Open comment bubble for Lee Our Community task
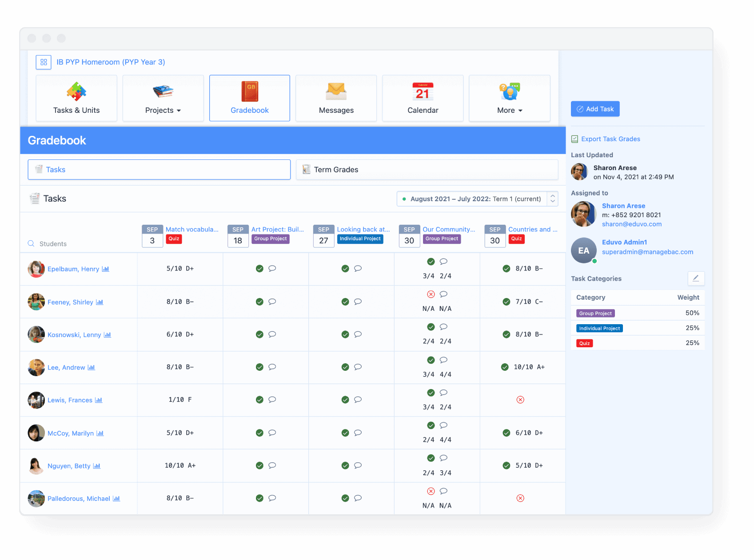This screenshot has height=560, width=754. pyautogui.click(x=443, y=360)
